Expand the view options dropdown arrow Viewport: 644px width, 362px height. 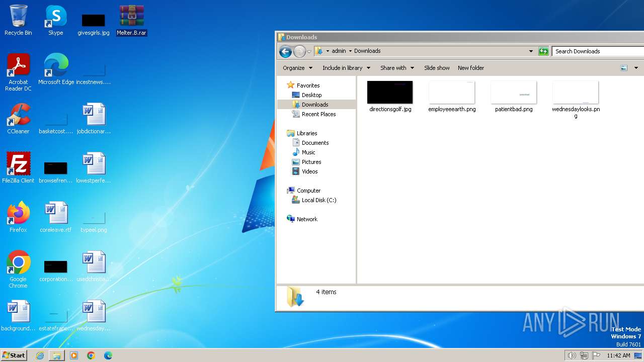click(636, 68)
